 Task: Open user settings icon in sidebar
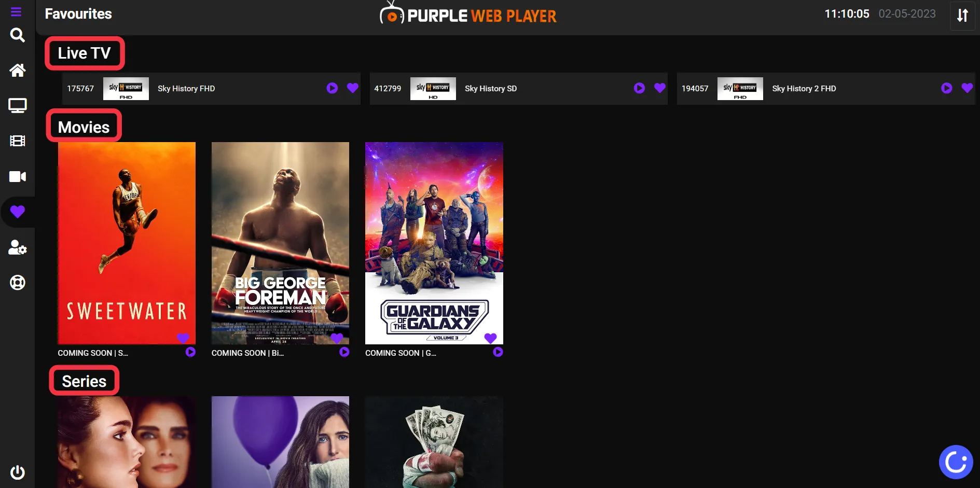pyautogui.click(x=18, y=247)
